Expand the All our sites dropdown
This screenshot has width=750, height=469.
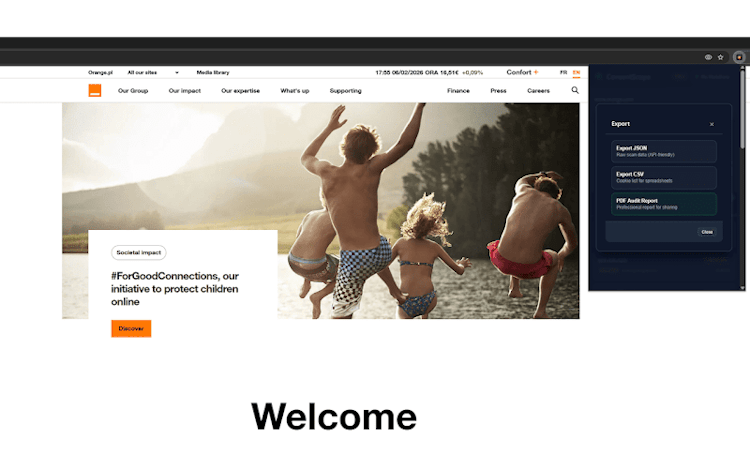point(153,72)
